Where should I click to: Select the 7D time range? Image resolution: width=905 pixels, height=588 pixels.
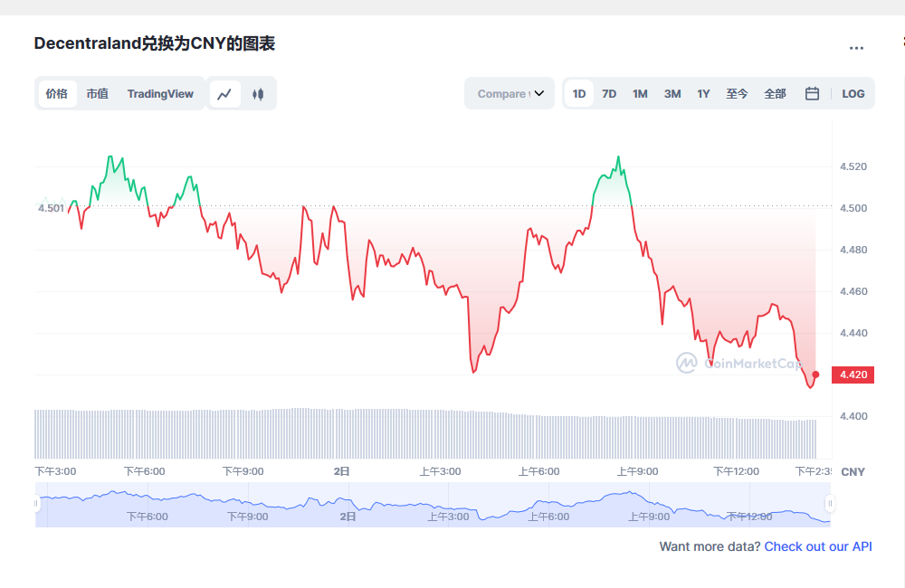click(x=609, y=93)
